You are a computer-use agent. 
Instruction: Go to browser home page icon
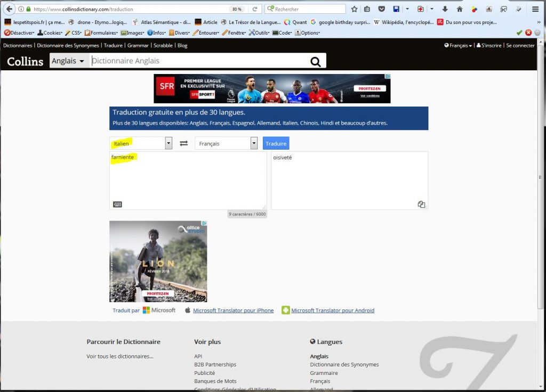pos(460,9)
